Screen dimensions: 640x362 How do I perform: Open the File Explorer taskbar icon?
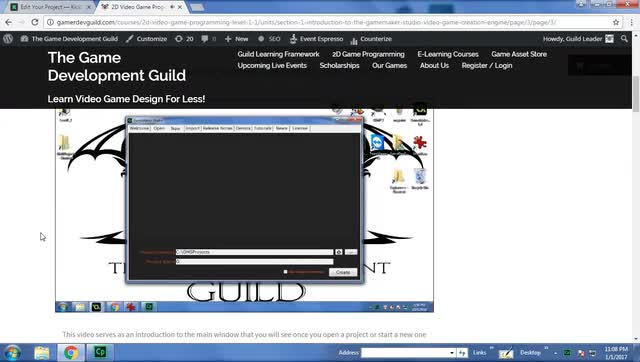coord(42,353)
